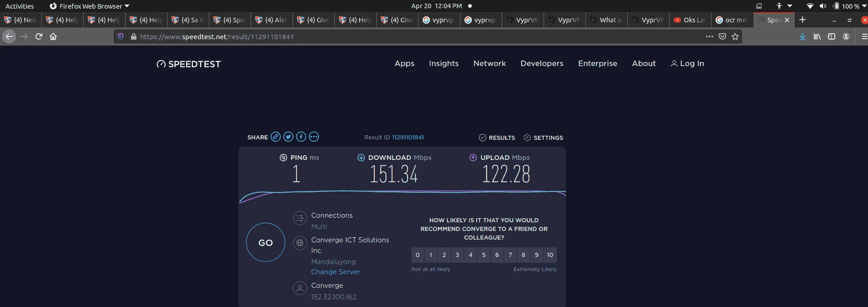Open the Firefox Web Browser app menu dropdown
868x307 pixels.
pyautogui.click(x=89, y=6)
